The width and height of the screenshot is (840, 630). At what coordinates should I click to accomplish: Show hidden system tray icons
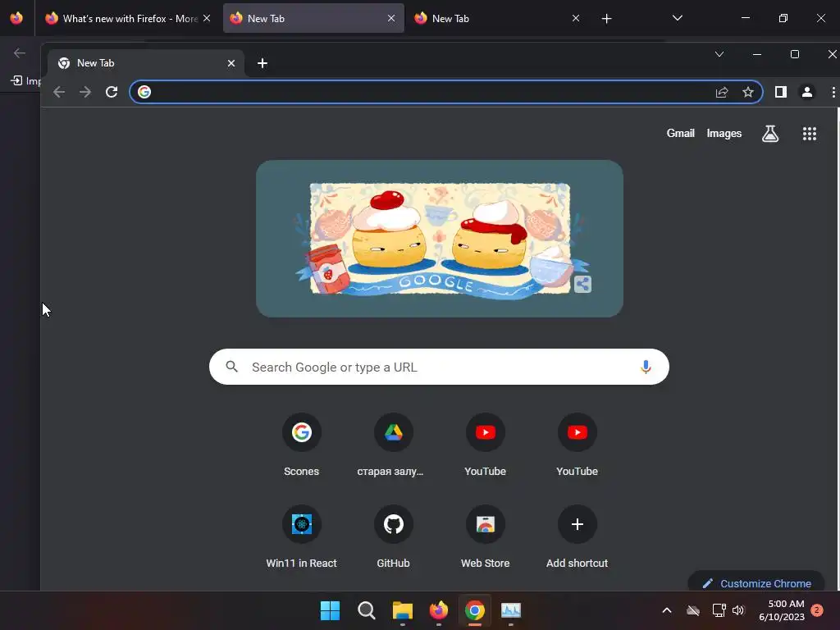coord(667,610)
